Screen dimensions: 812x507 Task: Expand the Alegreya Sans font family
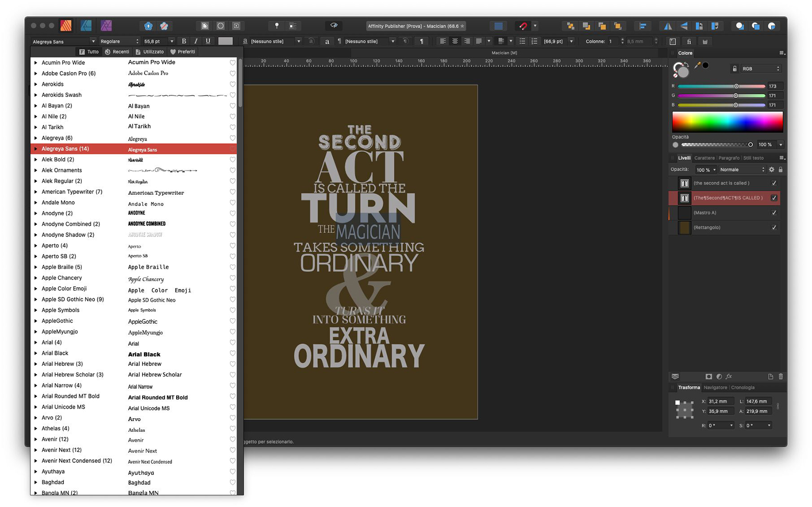(36, 149)
